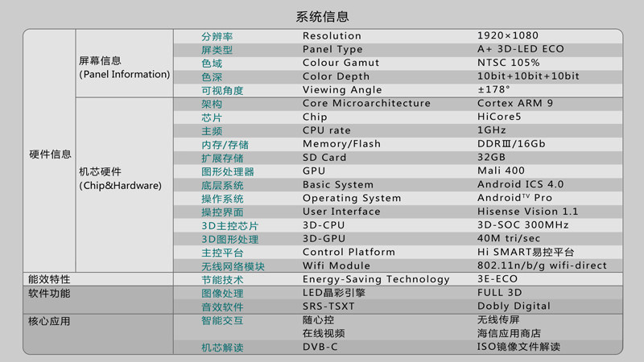Viewport: 644px width, 362px height.
Task: Click the Android TV Pro value
Action: point(514,198)
